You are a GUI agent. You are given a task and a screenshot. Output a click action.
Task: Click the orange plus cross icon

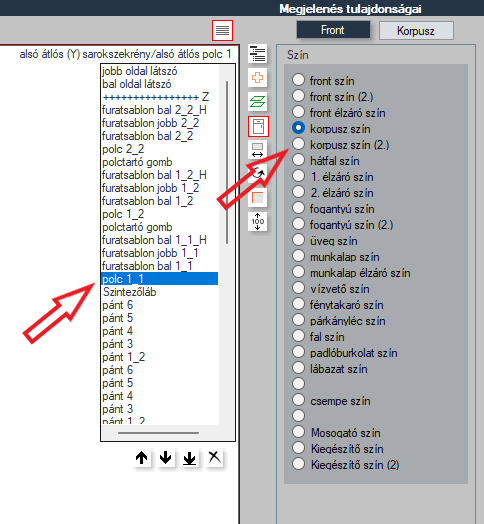tap(258, 78)
